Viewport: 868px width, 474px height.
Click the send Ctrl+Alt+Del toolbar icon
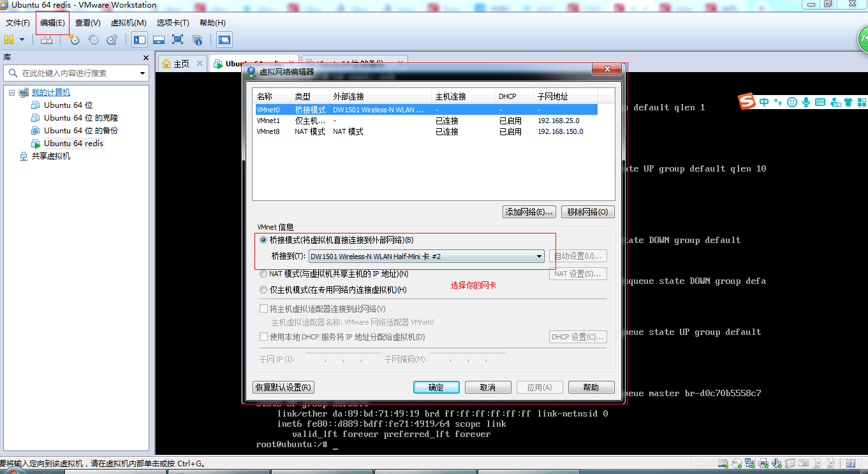pos(47,40)
